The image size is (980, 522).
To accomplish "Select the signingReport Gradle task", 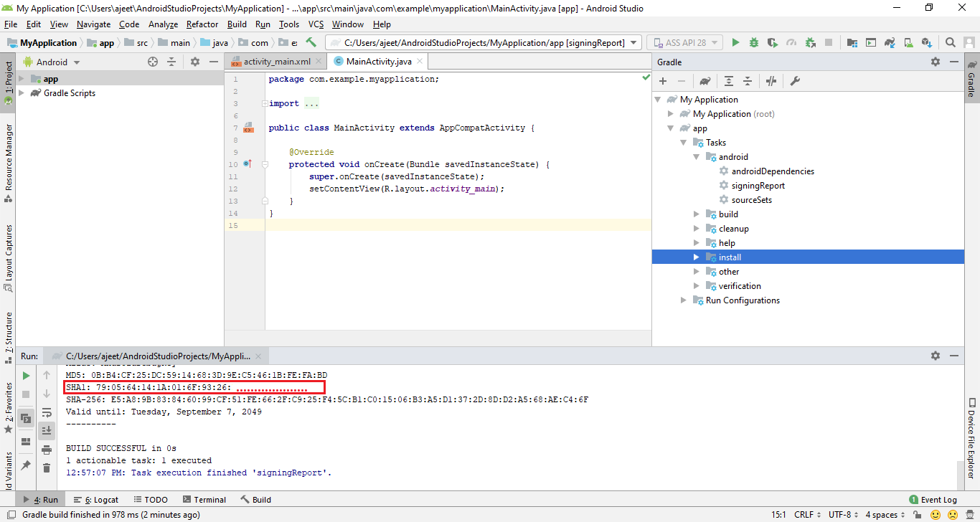I will pyautogui.click(x=758, y=186).
